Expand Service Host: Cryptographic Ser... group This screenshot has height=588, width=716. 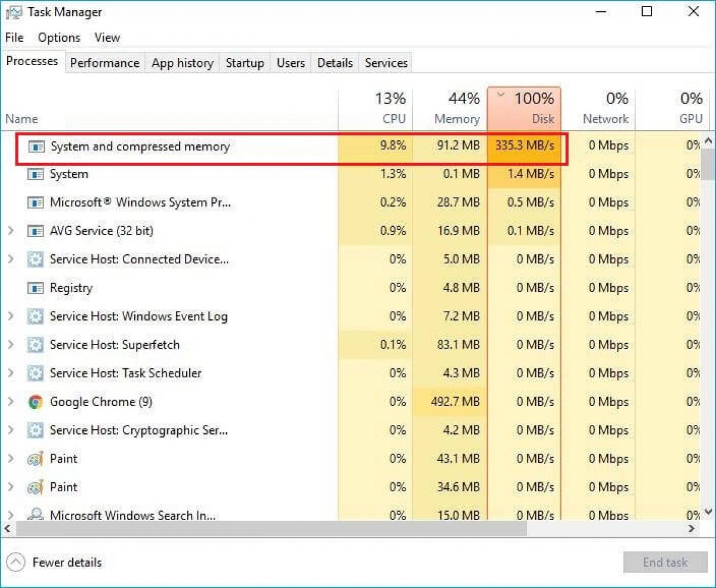(x=10, y=430)
